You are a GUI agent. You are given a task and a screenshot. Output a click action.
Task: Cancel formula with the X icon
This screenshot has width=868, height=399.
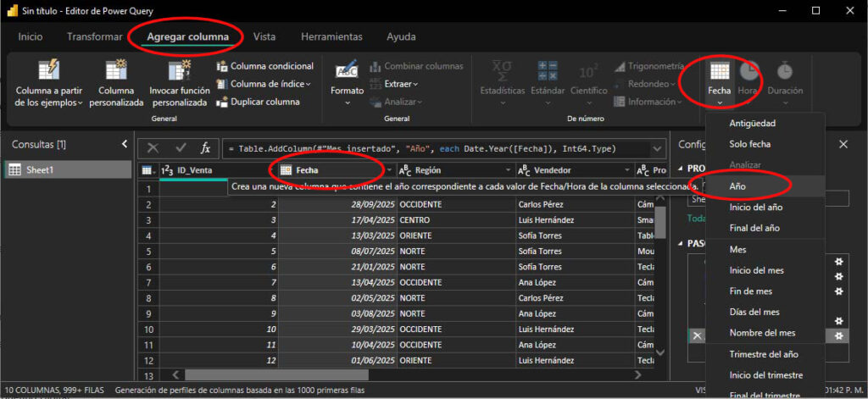[x=153, y=148]
